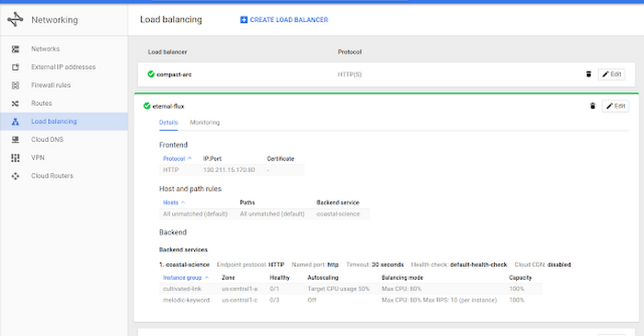Click the Load balancing sidebar icon
Screen dimensions: 644x336
[x=16, y=122]
